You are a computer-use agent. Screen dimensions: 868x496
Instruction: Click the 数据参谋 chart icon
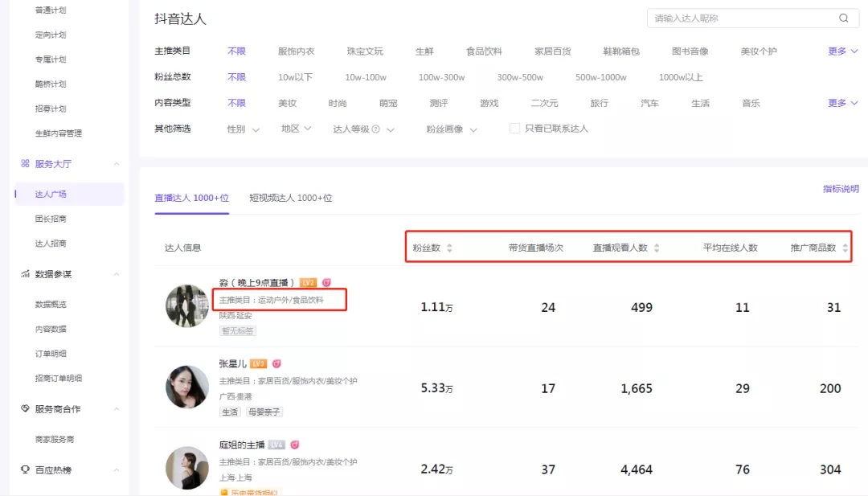tap(25, 273)
